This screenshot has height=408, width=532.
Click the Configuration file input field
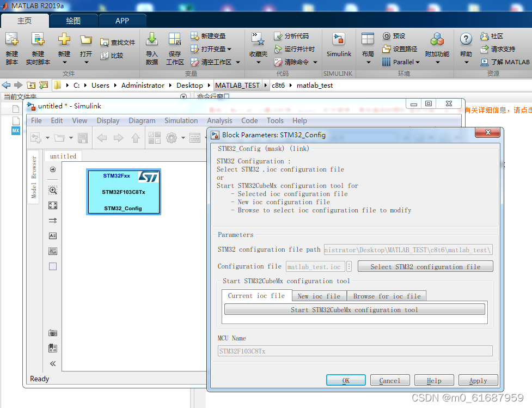(315, 266)
